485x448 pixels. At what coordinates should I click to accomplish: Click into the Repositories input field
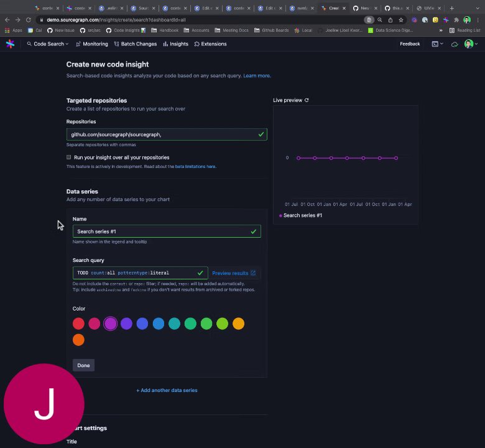point(167,134)
